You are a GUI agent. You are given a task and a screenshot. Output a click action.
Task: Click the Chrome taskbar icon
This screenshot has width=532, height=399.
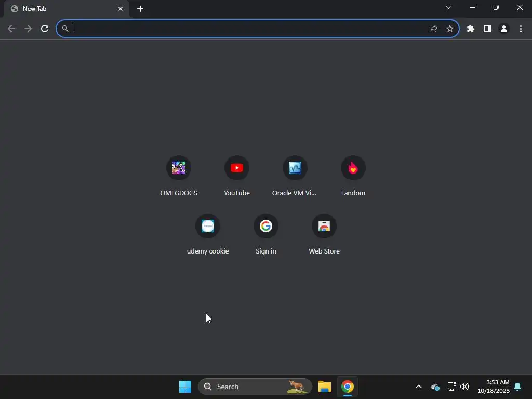point(347,387)
